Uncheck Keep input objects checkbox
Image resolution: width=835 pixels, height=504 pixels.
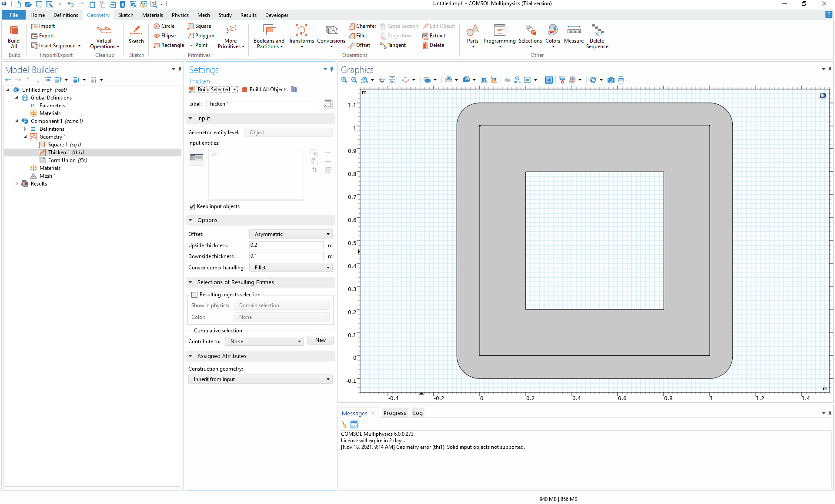192,206
